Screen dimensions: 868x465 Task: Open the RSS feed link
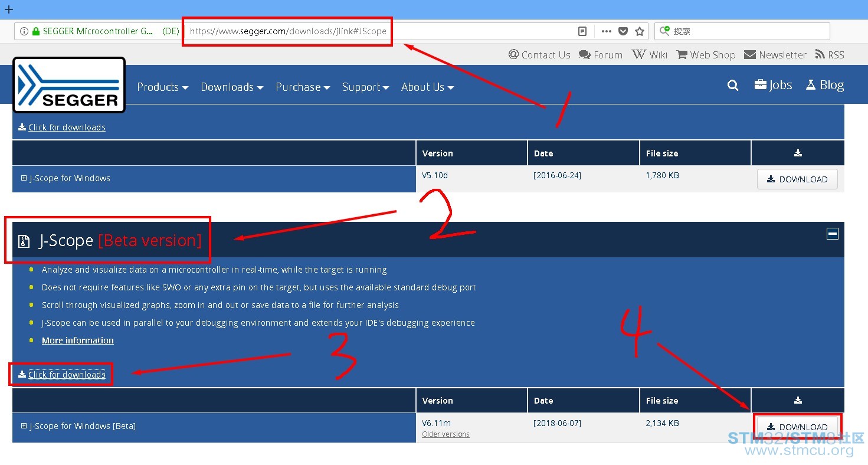830,55
